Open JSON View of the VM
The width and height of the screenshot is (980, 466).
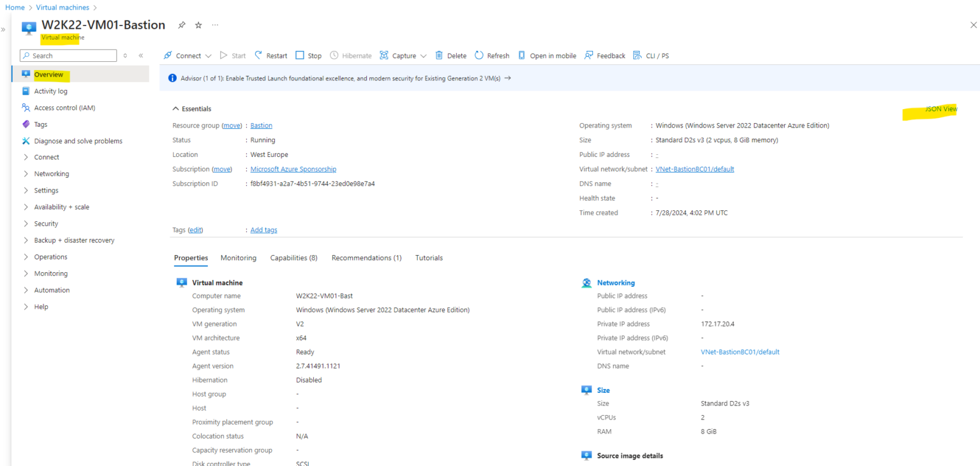pyautogui.click(x=939, y=109)
